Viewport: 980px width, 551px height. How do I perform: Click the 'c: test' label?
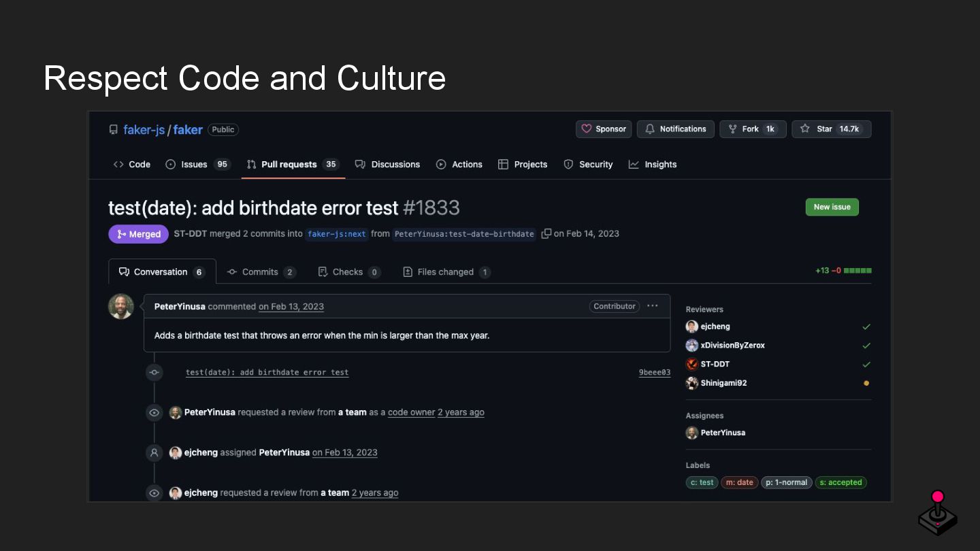pos(702,482)
